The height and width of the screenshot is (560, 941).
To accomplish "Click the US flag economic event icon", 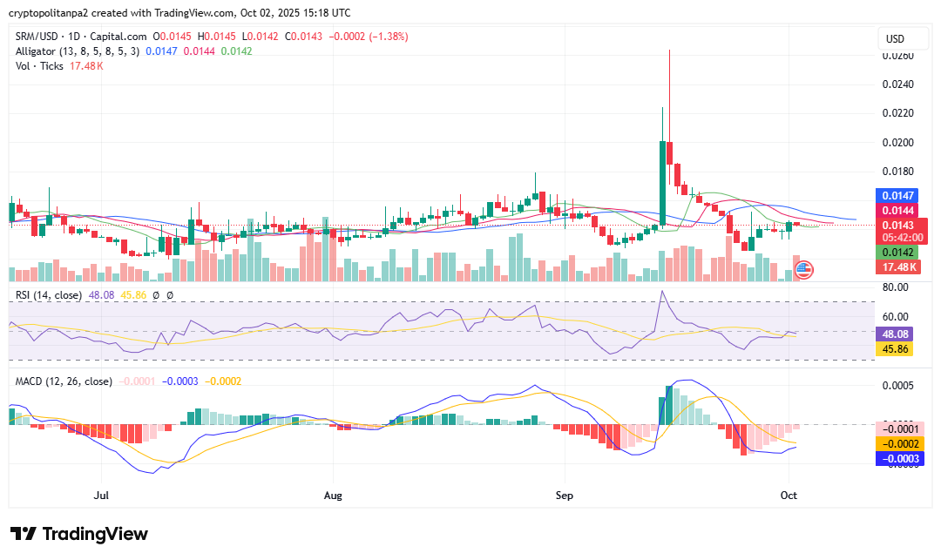I will [803, 270].
